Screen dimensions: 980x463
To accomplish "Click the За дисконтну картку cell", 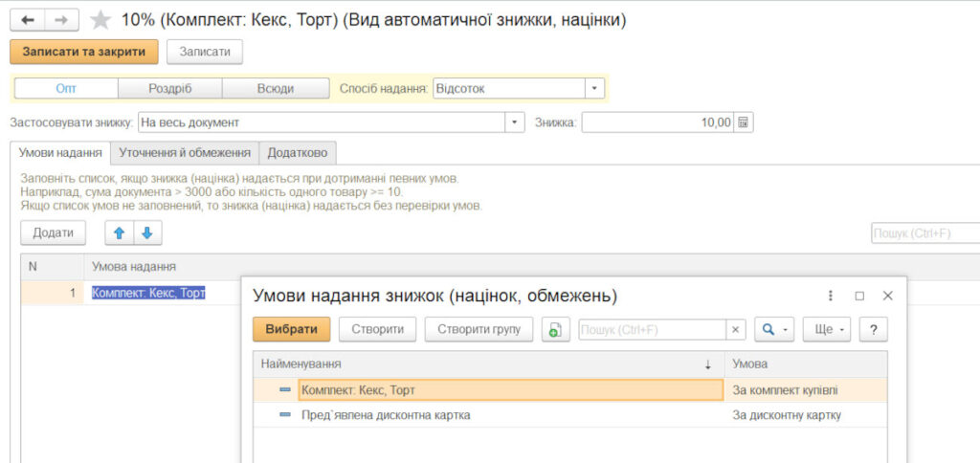I will 806,414.
